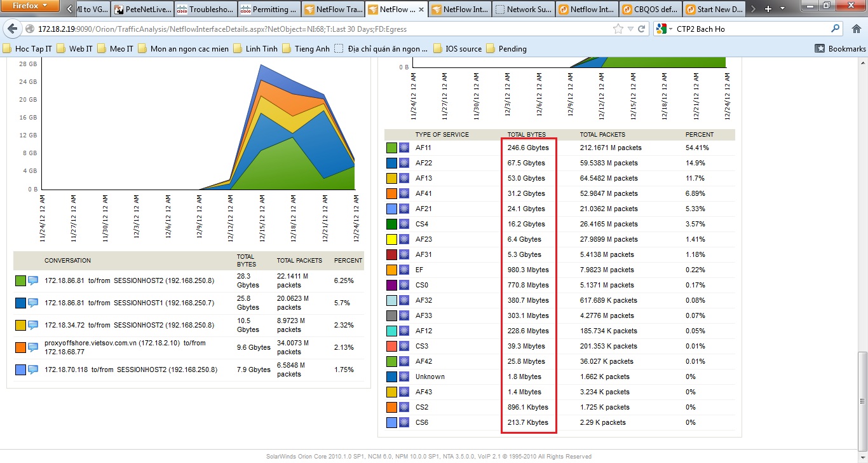Viewport: 868px width, 463px height.
Task: Open the proxyoffshore.vietsov.com.vn conversation link
Action: [125, 347]
